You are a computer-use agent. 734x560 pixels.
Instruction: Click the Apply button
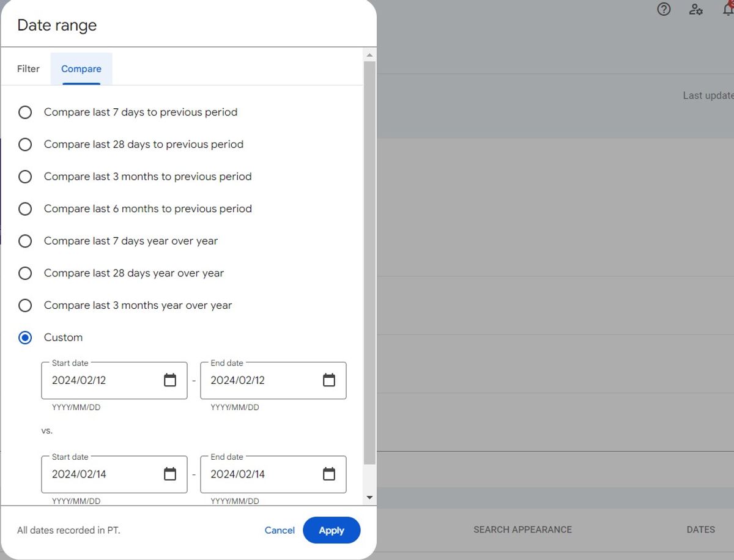(332, 531)
